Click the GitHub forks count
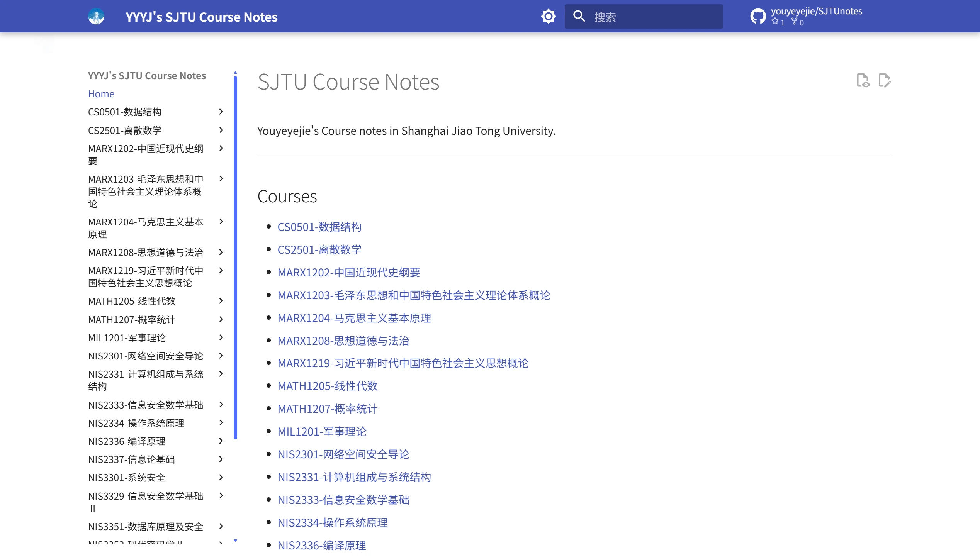 [797, 22]
